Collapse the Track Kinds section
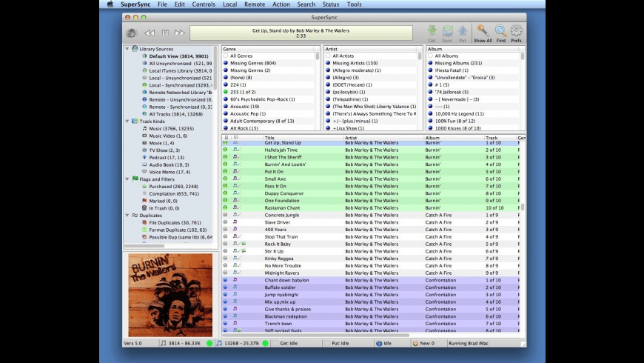644x363 pixels. [127, 121]
